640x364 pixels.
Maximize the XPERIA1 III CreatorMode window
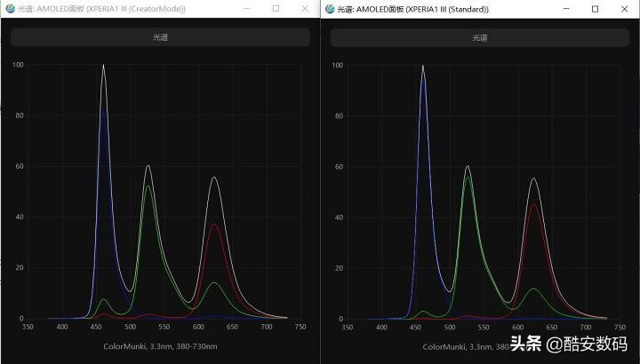[x=276, y=9]
